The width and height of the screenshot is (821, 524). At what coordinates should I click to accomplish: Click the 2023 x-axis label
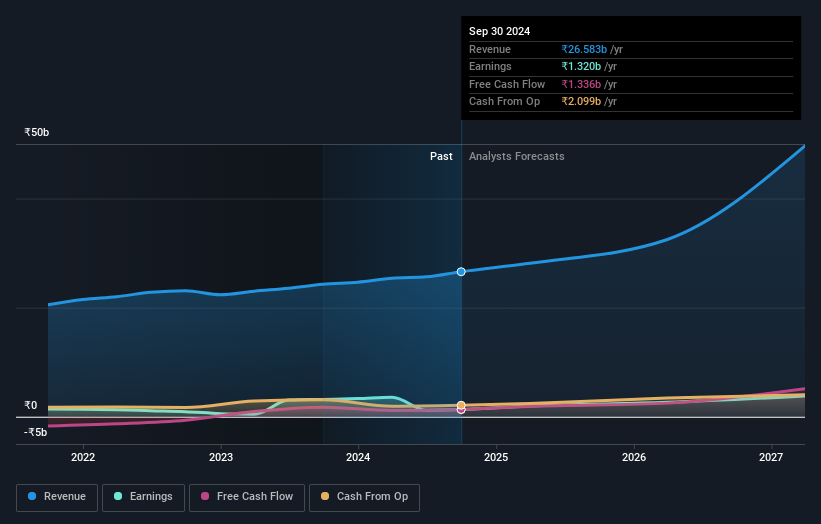click(x=221, y=457)
